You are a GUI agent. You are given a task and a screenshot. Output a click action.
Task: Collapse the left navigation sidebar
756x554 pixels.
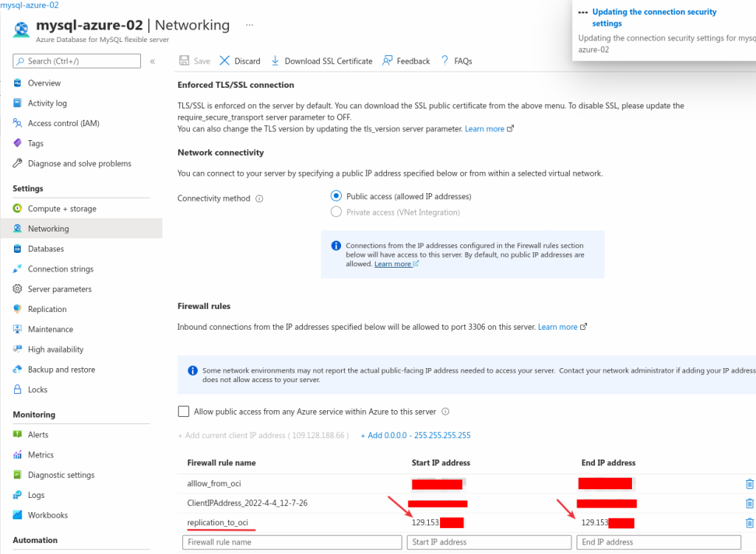pyautogui.click(x=152, y=61)
